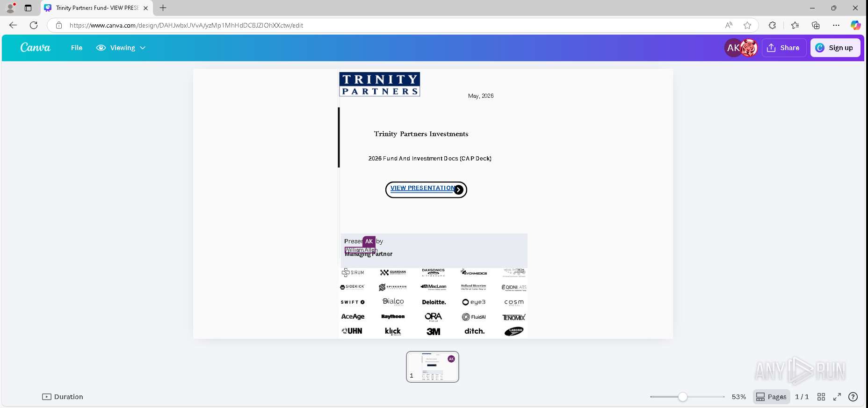Open grid view of pages
Screen dimensions: 868x408
pyautogui.click(x=821, y=397)
